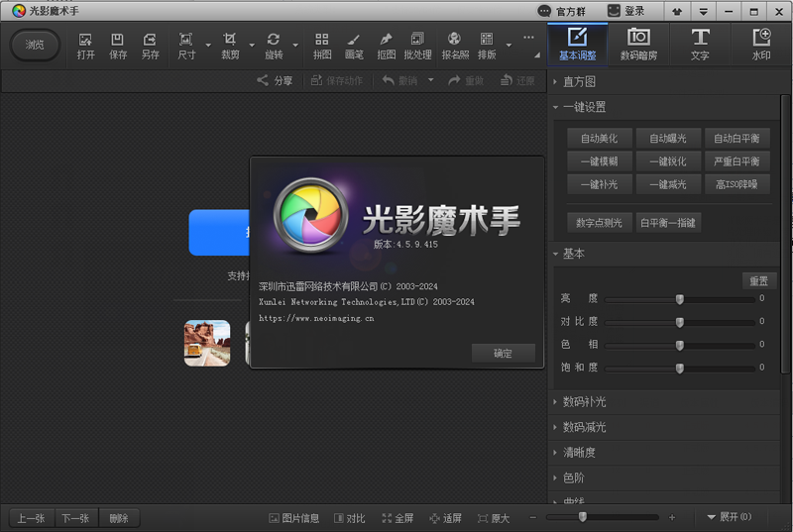Click the 保存 (Save) toolbar icon
The height and width of the screenshot is (532, 793).
click(x=118, y=45)
